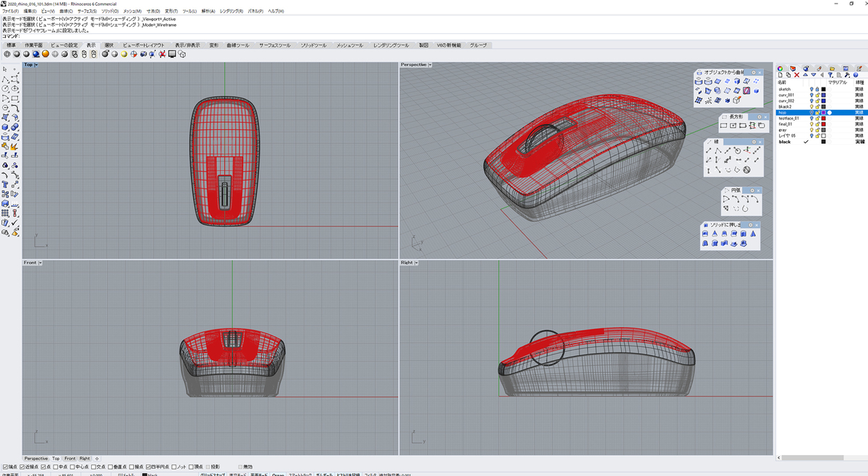The height and width of the screenshot is (476, 868).
Task: Open the color wheel tab in right panel
Action: [x=780, y=68]
